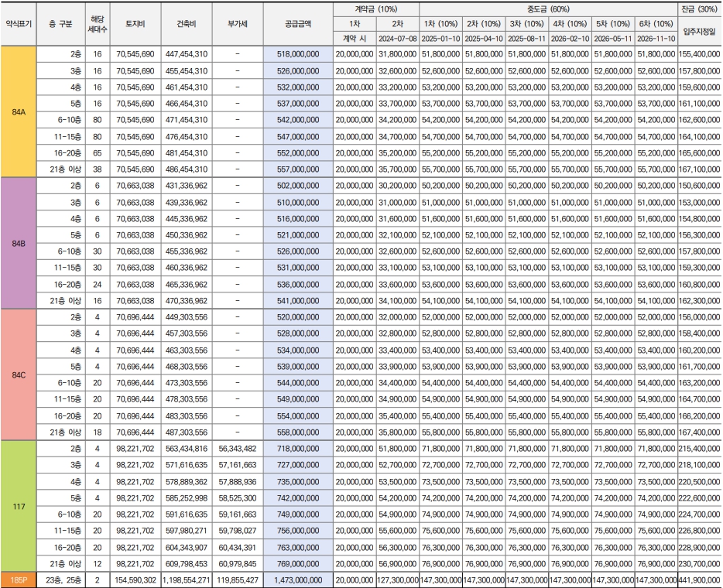Select the 2025-01-10 date cell
The image size is (723, 588).
(x=440, y=39)
